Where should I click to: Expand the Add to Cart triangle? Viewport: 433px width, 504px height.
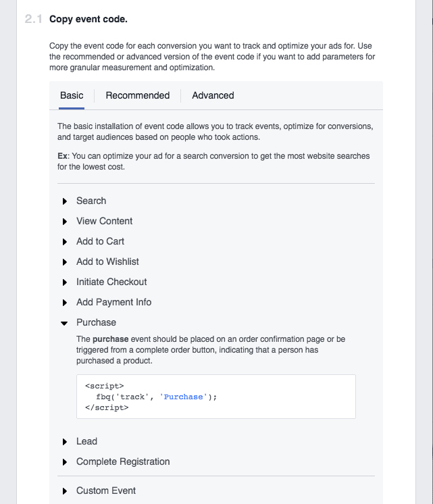65,242
